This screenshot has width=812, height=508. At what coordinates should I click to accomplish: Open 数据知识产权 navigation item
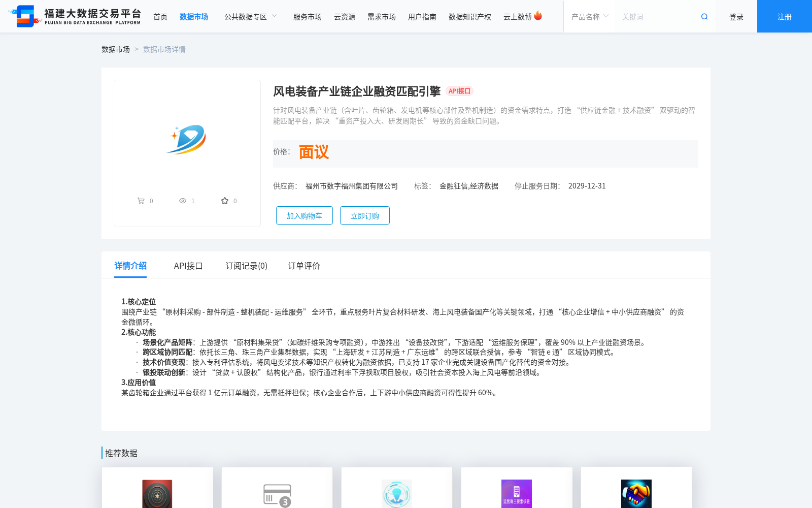click(x=470, y=17)
